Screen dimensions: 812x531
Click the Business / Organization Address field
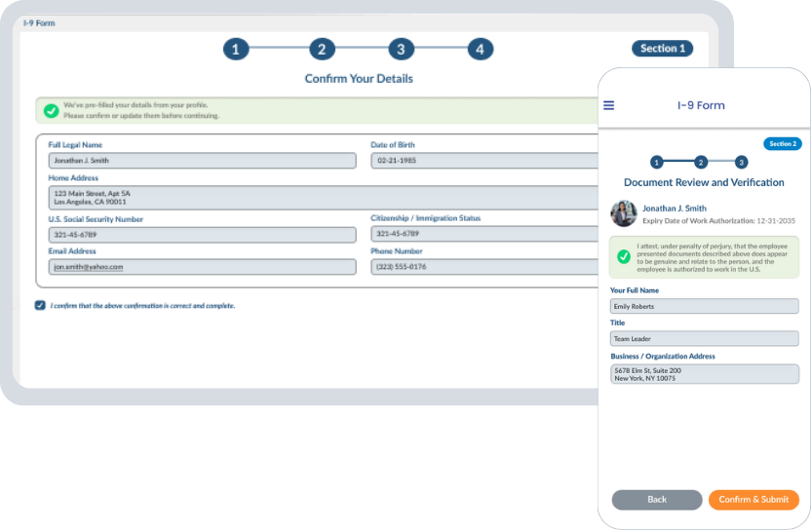(704, 374)
